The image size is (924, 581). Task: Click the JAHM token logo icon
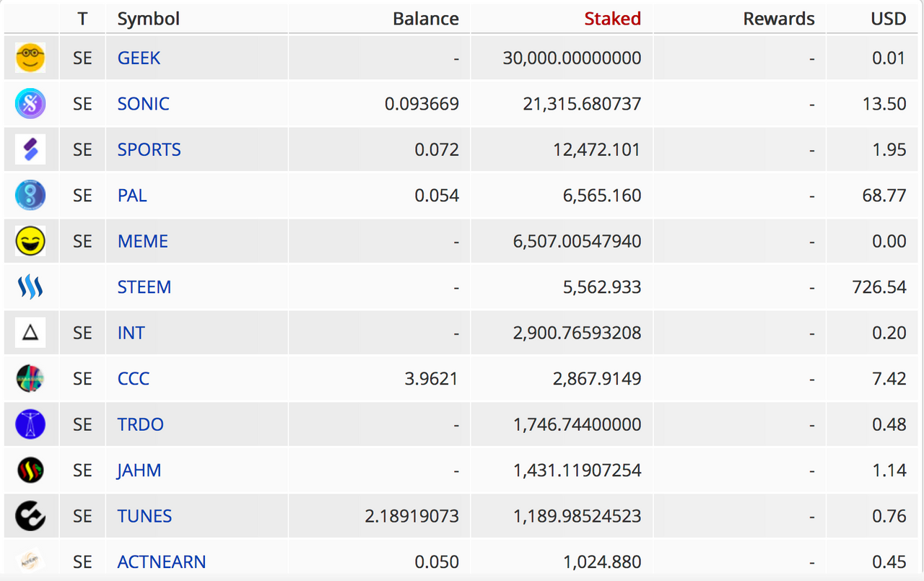point(30,470)
